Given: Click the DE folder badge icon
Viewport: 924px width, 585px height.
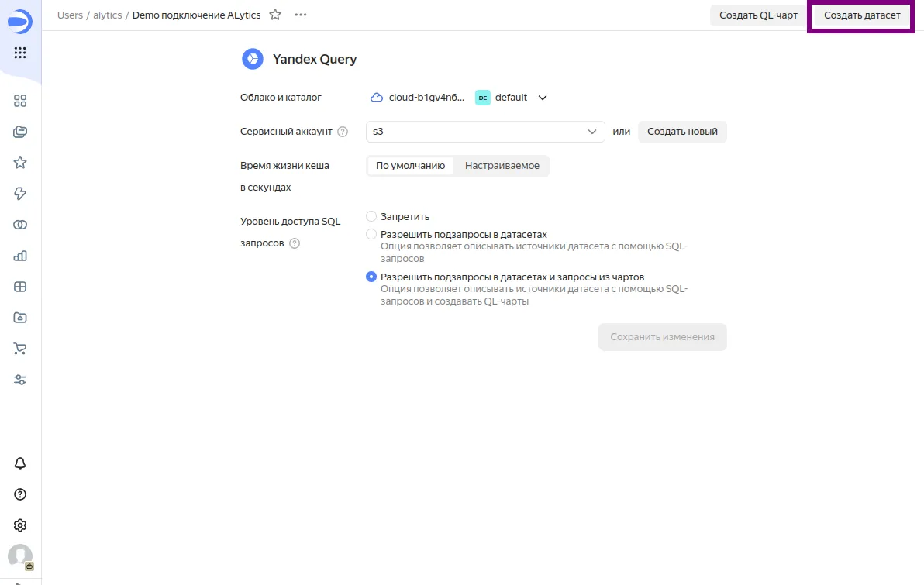Looking at the screenshot, I should point(483,98).
